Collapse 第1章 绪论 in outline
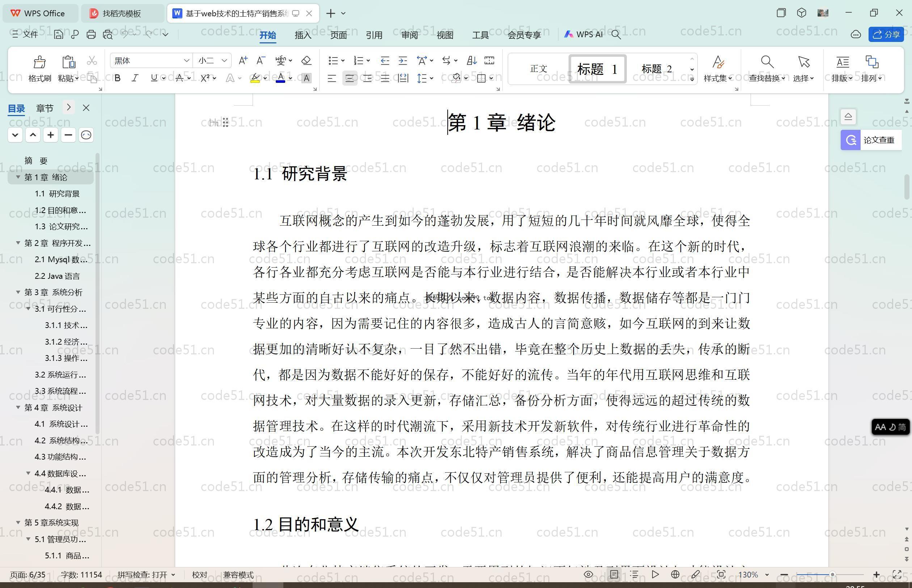Viewport: 912px width, 588px height. 18,177
